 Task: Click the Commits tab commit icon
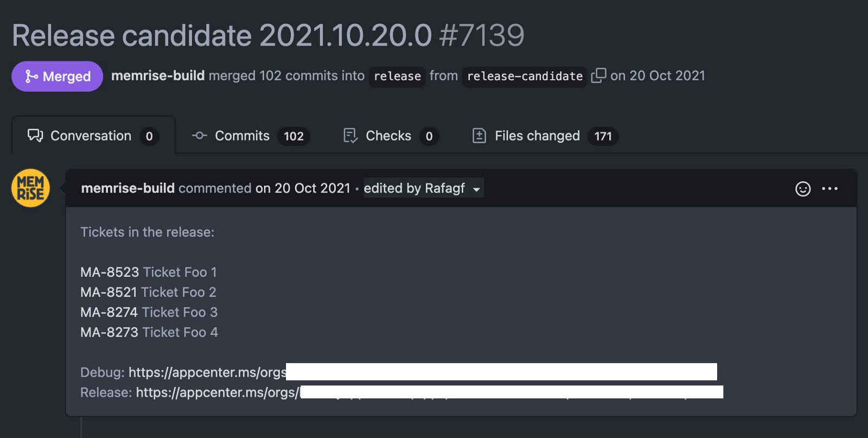pos(200,136)
